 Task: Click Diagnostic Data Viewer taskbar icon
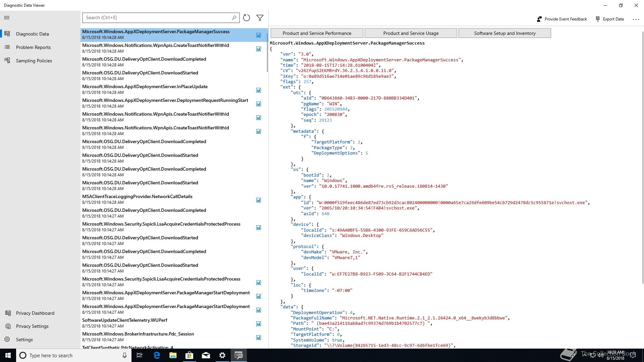coord(239,355)
